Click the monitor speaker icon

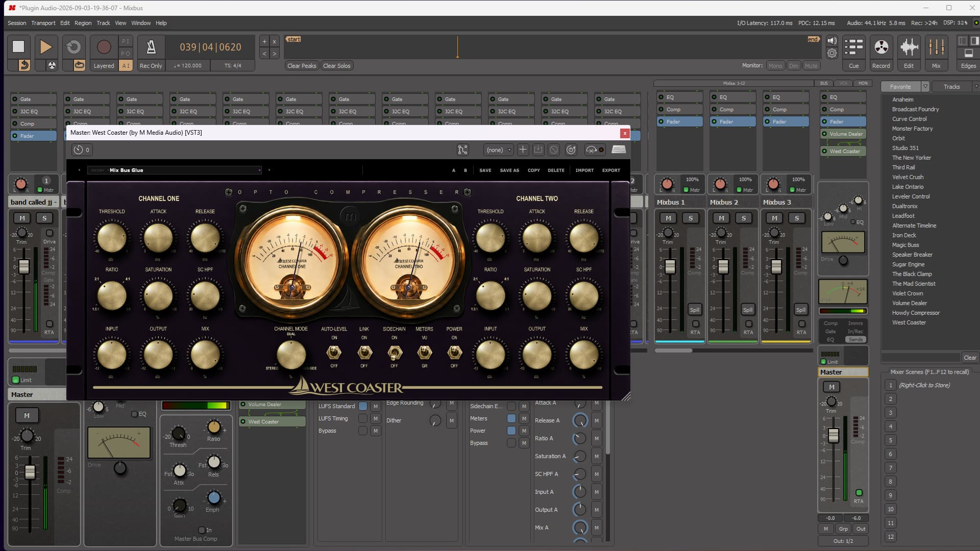point(832,41)
